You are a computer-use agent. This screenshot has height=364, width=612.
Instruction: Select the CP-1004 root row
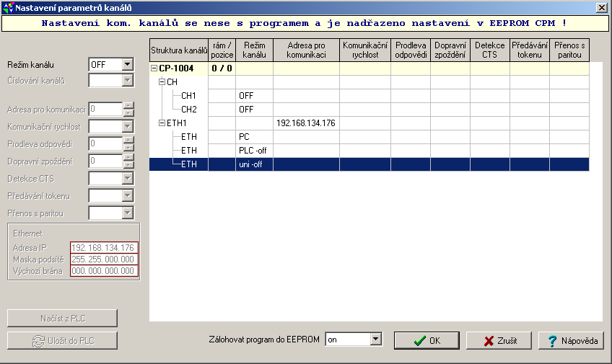tap(369, 68)
